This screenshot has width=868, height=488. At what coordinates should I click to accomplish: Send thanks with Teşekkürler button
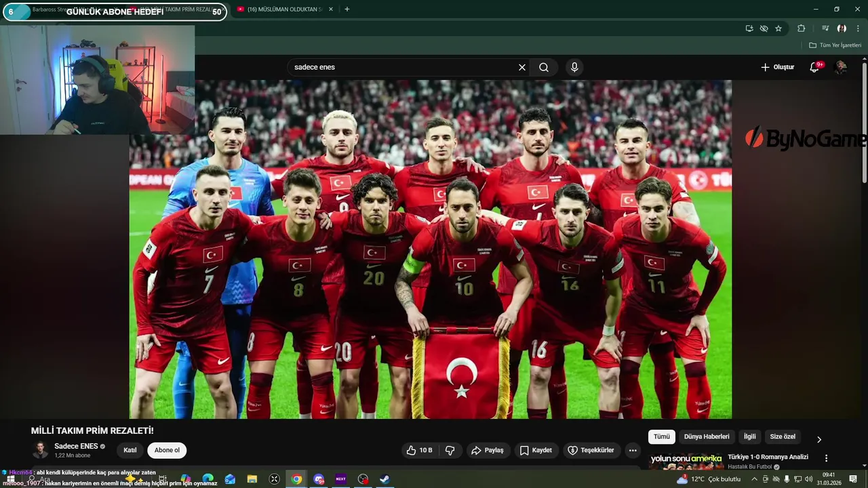click(591, 450)
